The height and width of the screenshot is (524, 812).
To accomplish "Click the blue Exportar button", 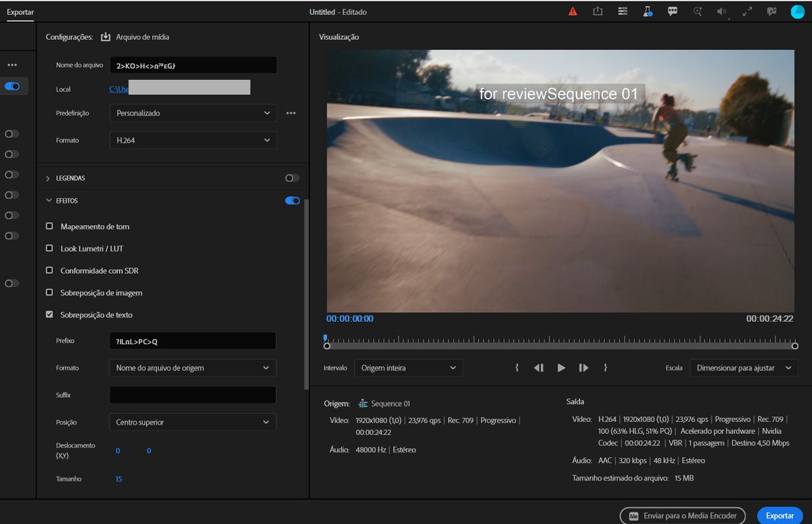I will pos(780,515).
